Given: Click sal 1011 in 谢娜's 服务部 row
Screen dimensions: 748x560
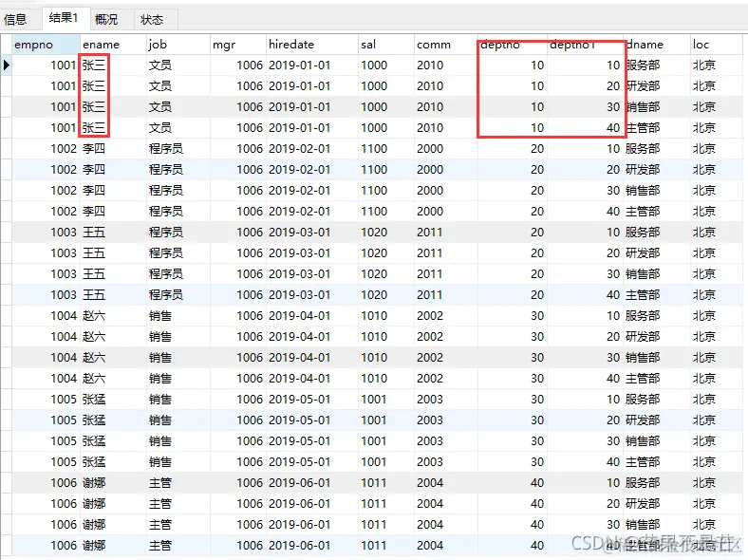Looking at the screenshot, I should (374, 483).
